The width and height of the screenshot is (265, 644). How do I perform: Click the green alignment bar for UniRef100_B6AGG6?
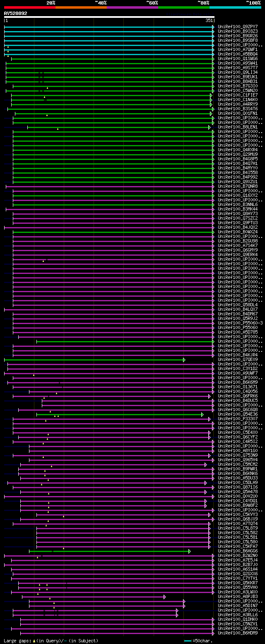(x=110, y=551)
